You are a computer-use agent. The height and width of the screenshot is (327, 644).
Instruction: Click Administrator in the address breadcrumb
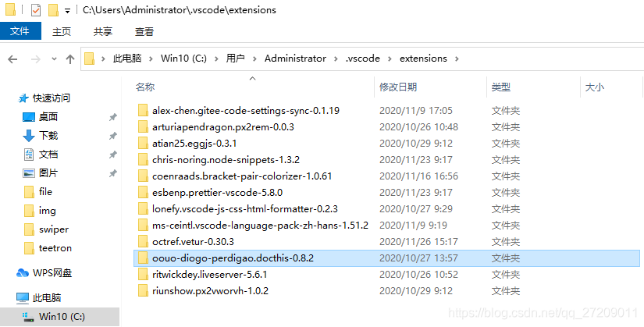295,59
